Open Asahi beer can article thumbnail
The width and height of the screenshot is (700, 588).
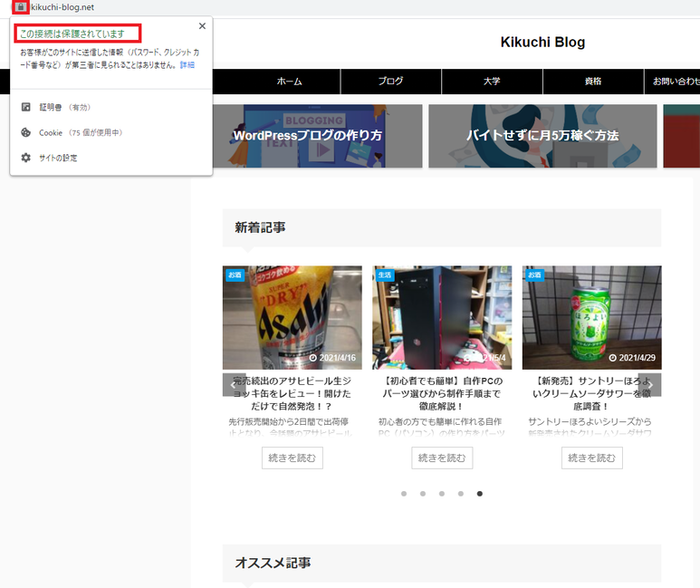[x=292, y=318]
